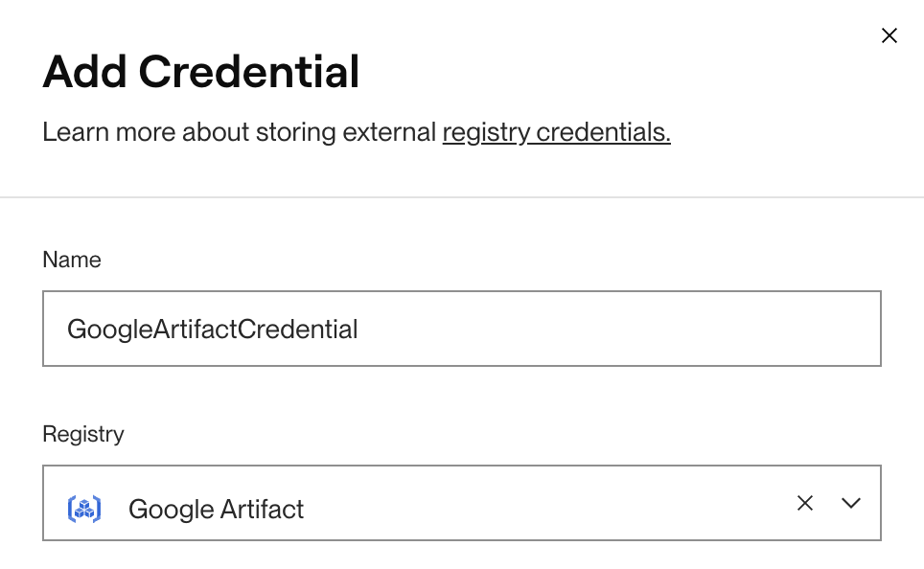Image resolution: width=924 pixels, height=569 pixels.
Task: Click the dismiss X at top right
Action: click(x=889, y=34)
